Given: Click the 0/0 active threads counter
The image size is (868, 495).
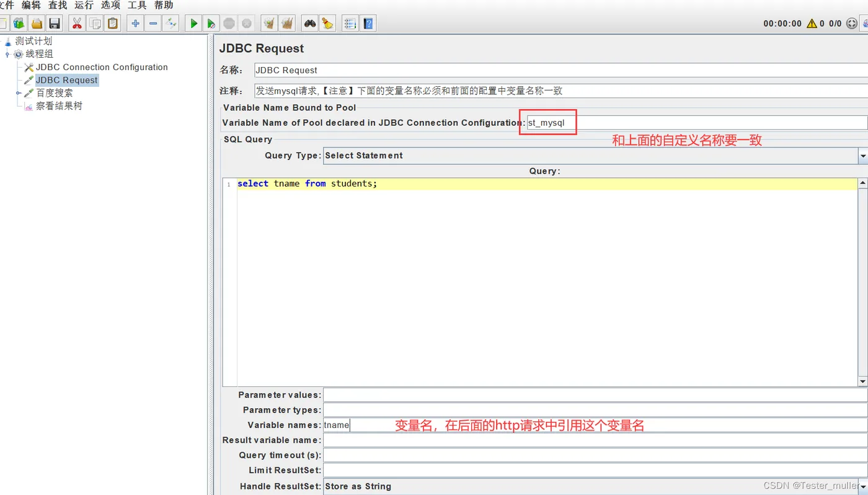Looking at the screenshot, I should (835, 24).
